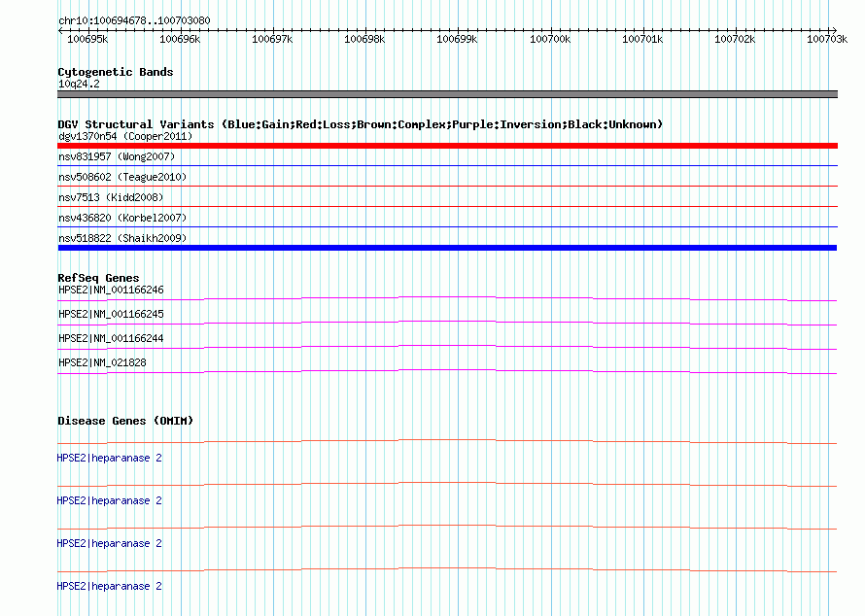Select the Disease Genes (OMIM) track title

[125, 421]
